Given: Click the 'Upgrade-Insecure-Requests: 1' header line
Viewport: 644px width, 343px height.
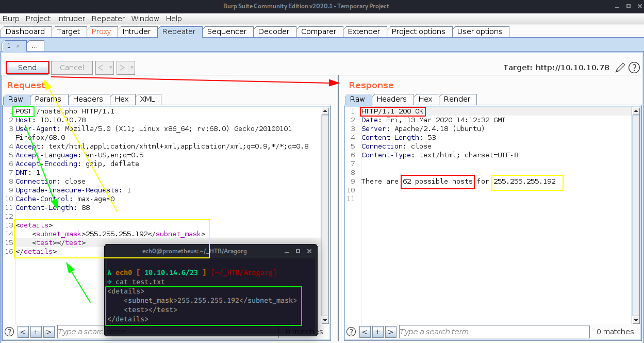Looking at the screenshot, I should point(73,190).
